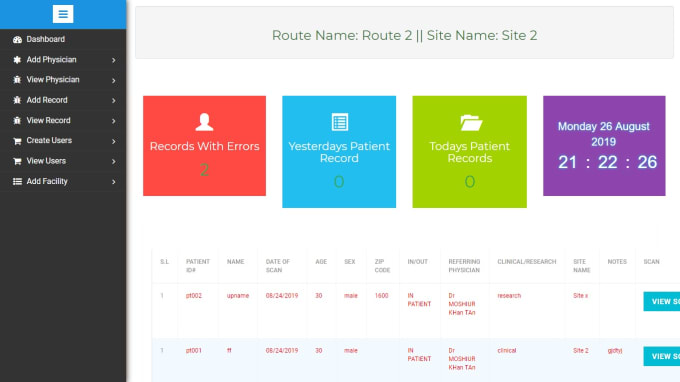The width and height of the screenshot is (680, 382).
Task: Click the purple date and clock card
Action: (x=604, y=146)
